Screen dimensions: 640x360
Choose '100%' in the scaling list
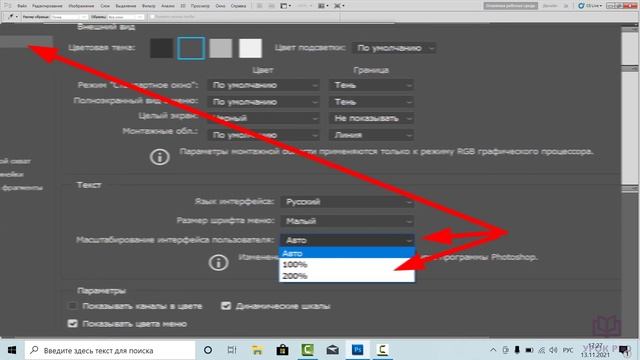click(x=347, y=264)
